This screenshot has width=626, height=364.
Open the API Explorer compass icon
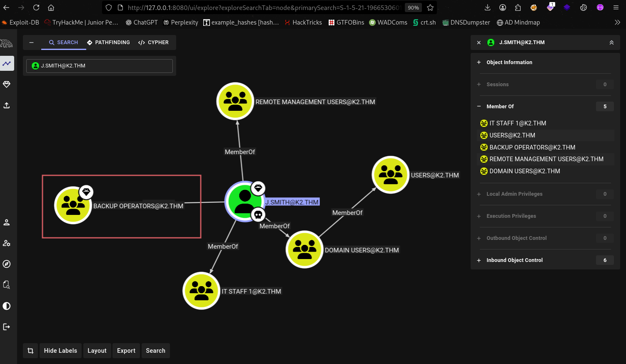[7, 264]
